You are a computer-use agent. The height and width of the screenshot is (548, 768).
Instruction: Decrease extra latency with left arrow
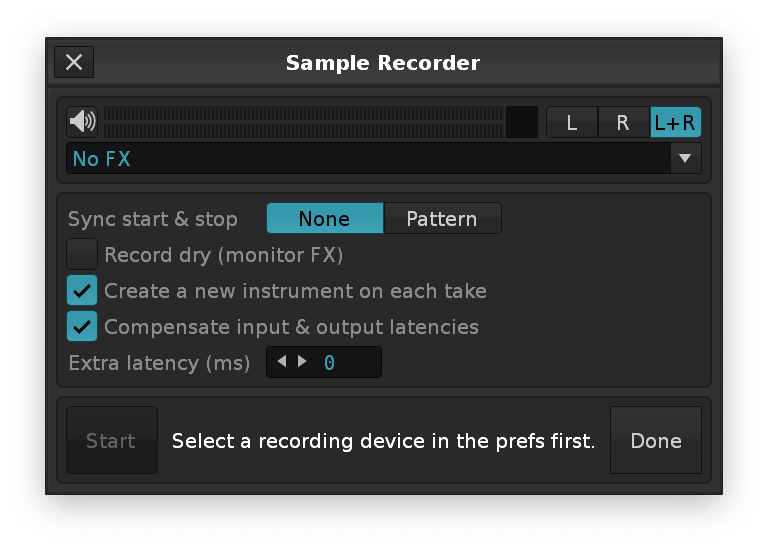click(x=283, y=362)
